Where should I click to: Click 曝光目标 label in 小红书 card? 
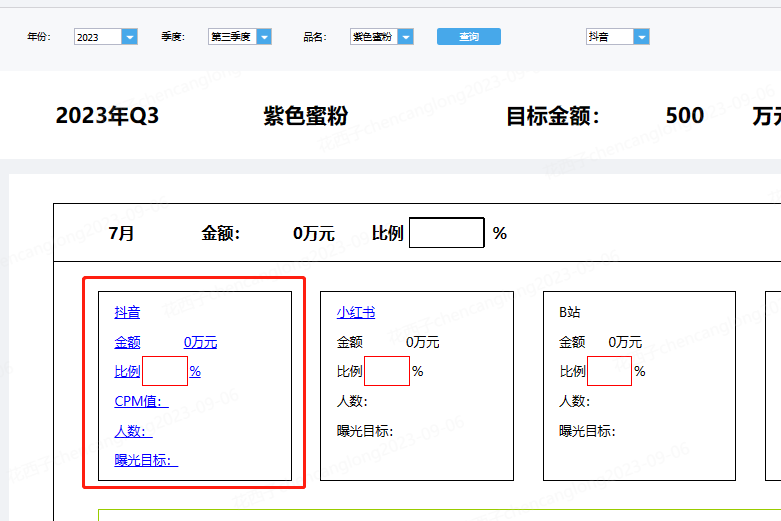coord(365,431)
